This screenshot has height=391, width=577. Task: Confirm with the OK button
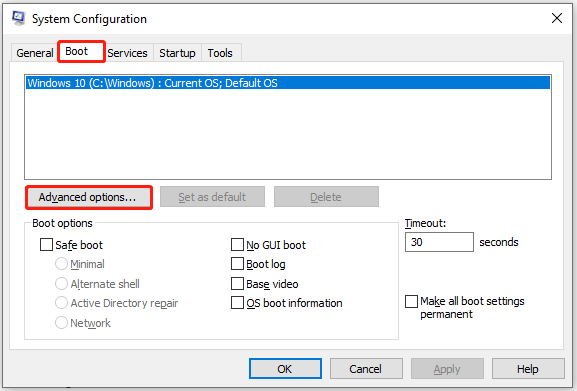(x=285, y=369)
